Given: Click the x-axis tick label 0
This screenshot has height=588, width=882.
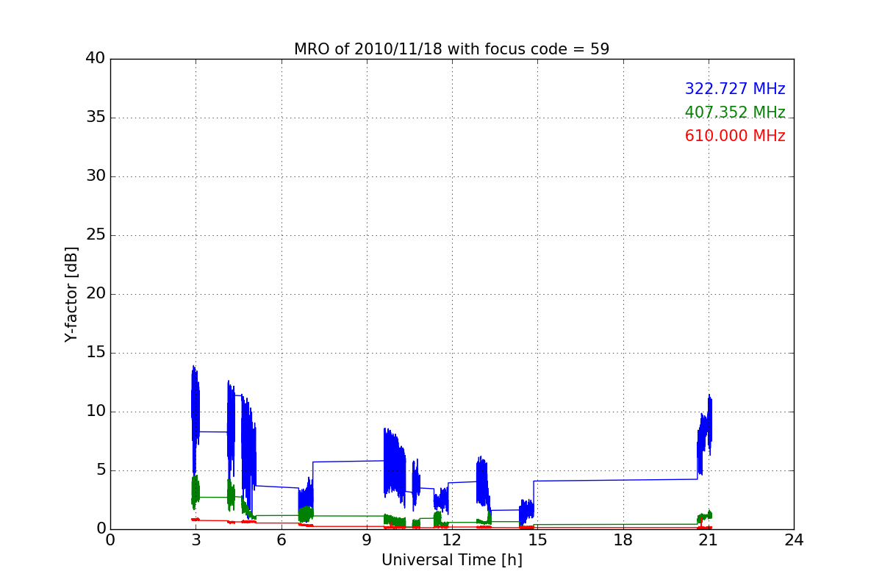Looking at the screenshot, I should [x=110, y=540].
